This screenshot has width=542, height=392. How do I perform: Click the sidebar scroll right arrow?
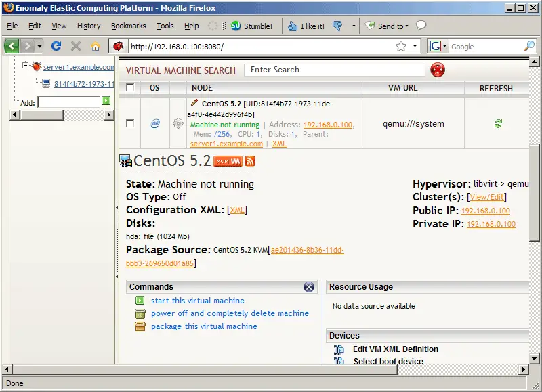[x=109, y=114]
